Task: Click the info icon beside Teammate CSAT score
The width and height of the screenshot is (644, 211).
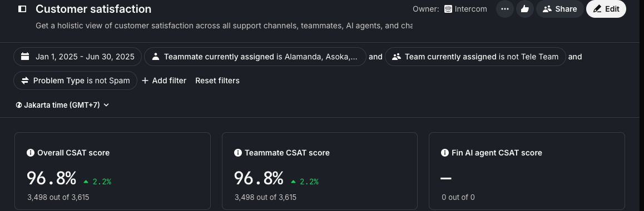Action: tap(238, 153)
